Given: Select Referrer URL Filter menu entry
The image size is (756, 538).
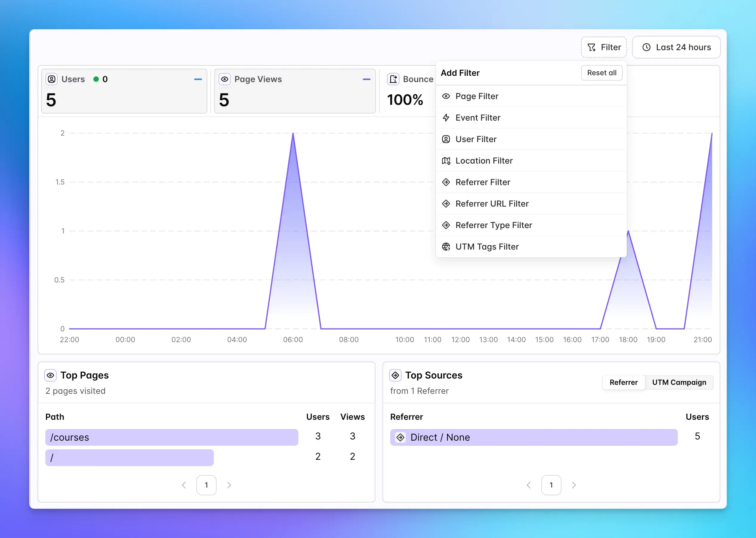Looking at the screenshot, I should tap(492, 204).
